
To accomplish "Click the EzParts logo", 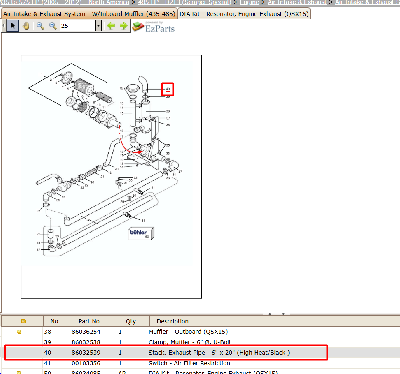I will tap(154, 27).
